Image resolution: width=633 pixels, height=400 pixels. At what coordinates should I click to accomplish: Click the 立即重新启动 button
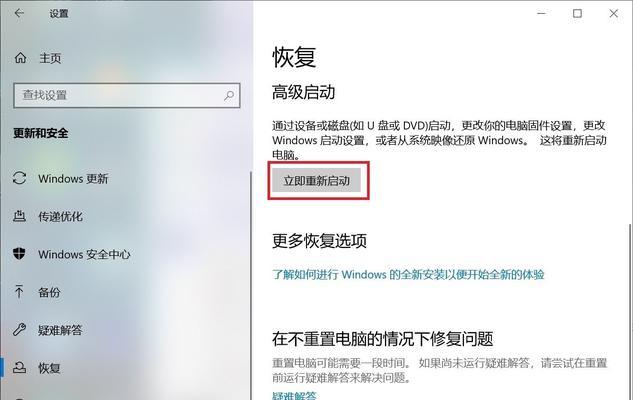click(x=316, y=180)
